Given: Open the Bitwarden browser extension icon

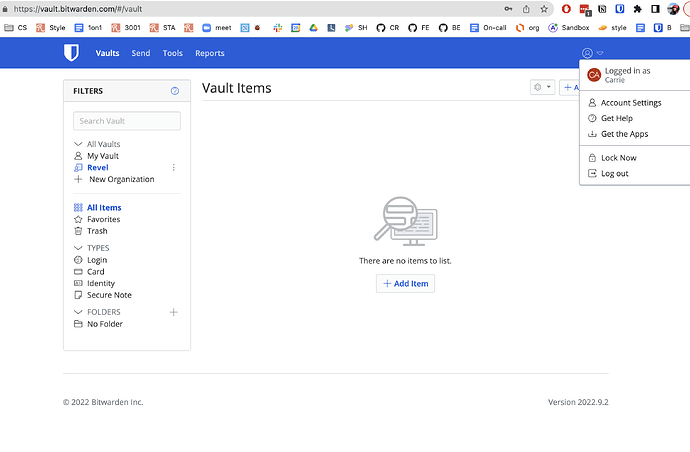Looking at the screenshot, I should point(620,9).
